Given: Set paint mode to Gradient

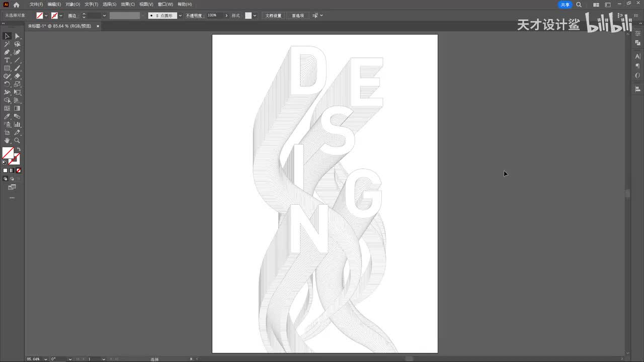Looking at the screenshot, I should click(x=12, y=170).
